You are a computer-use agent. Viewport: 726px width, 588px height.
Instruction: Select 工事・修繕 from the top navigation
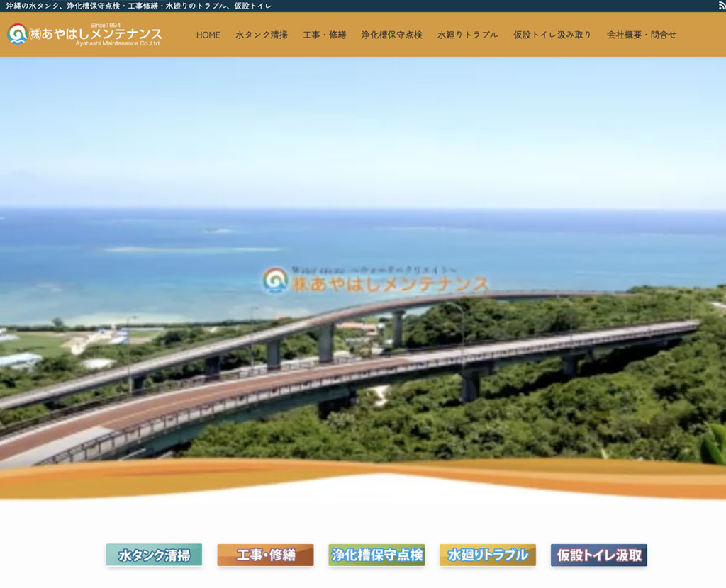tap(324, 35)
